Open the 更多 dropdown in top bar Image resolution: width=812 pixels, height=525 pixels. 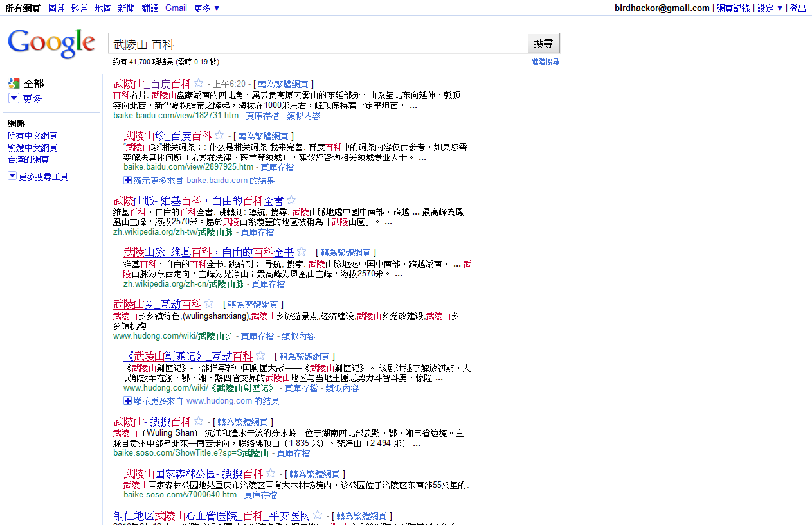206,8
